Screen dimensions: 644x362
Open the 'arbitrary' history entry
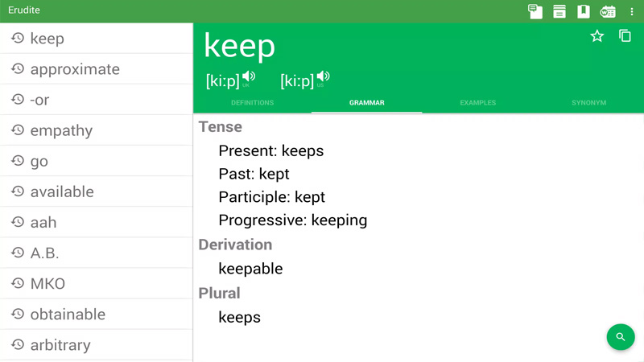coord(60,344)
